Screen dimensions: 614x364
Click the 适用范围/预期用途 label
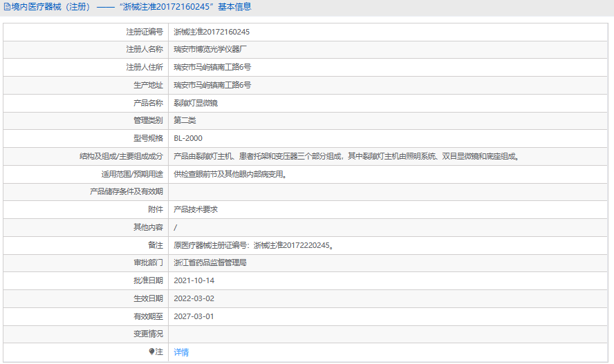tap(132, 174)
